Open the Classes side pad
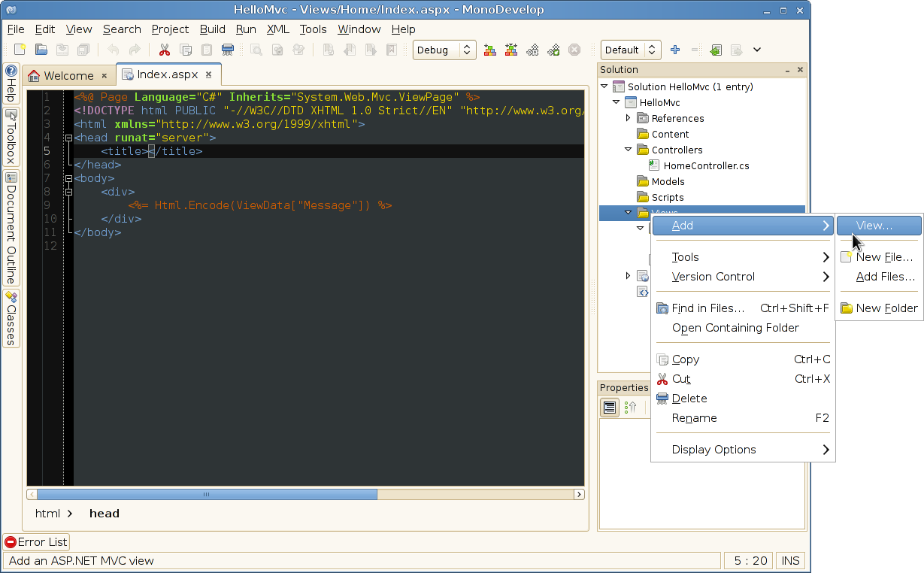This screenshot has width=924, height=573. click(11, 319)
